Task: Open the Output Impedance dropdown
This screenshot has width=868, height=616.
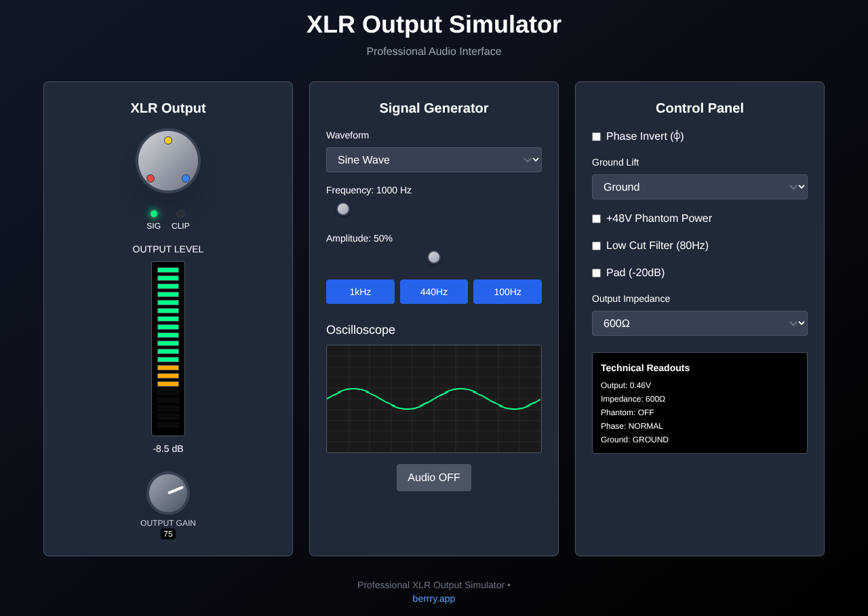Action: click(699, 323)
